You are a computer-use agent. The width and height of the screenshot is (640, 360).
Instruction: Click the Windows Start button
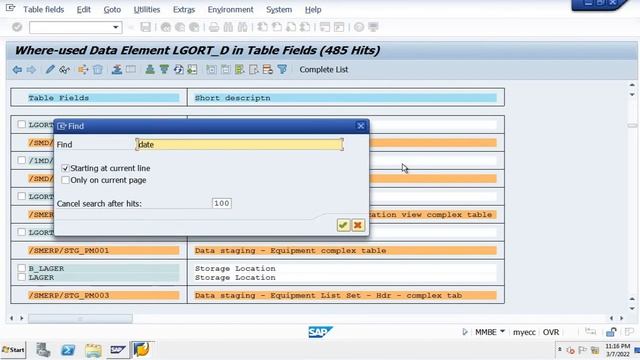(x=13, y=350)
